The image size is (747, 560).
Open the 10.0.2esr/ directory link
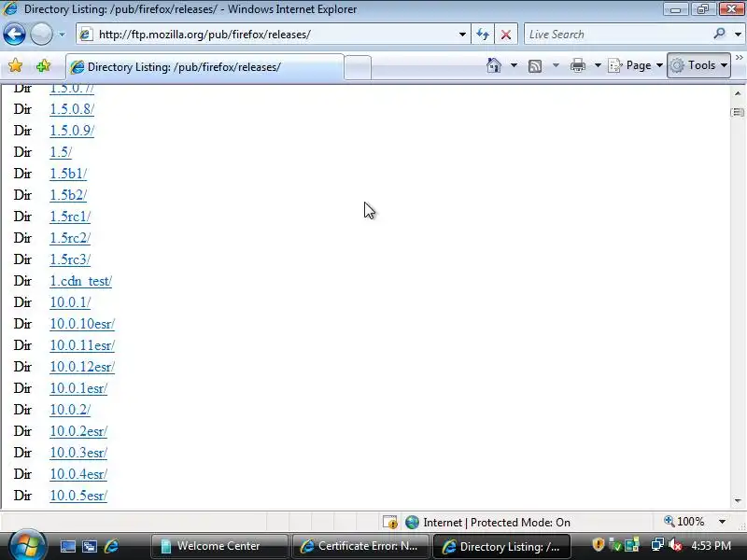coord(78,431)
